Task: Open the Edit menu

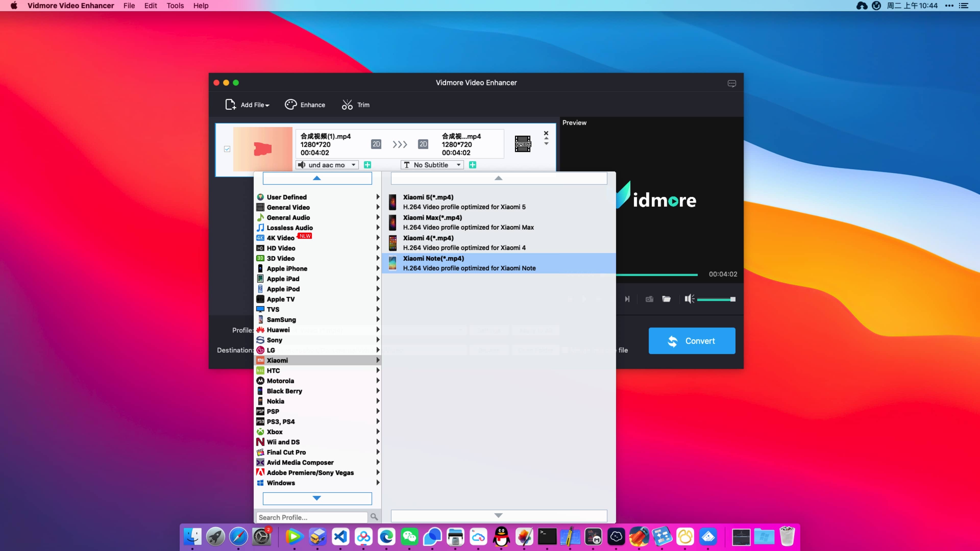Action: (150, 6)
